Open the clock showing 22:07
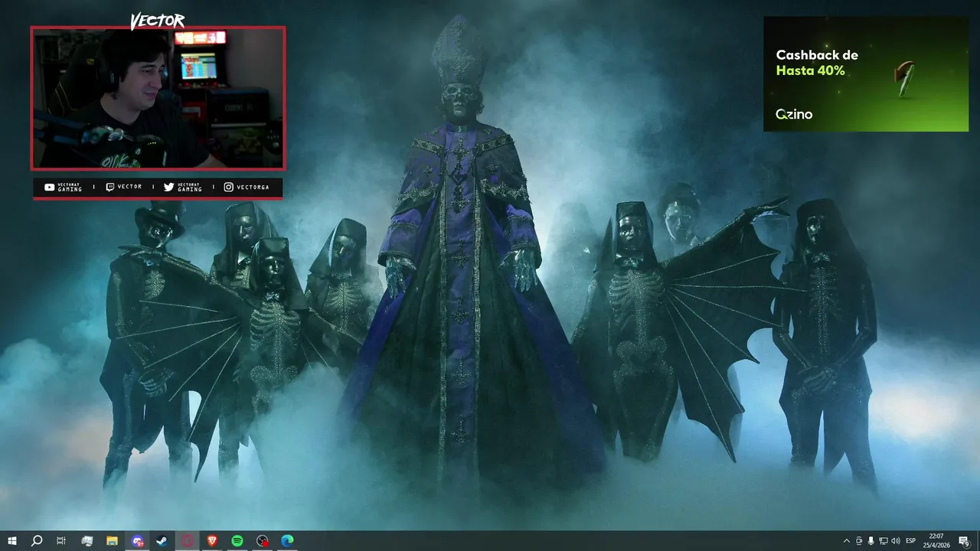This screenshot has height=551, width=980. point(936,540)
